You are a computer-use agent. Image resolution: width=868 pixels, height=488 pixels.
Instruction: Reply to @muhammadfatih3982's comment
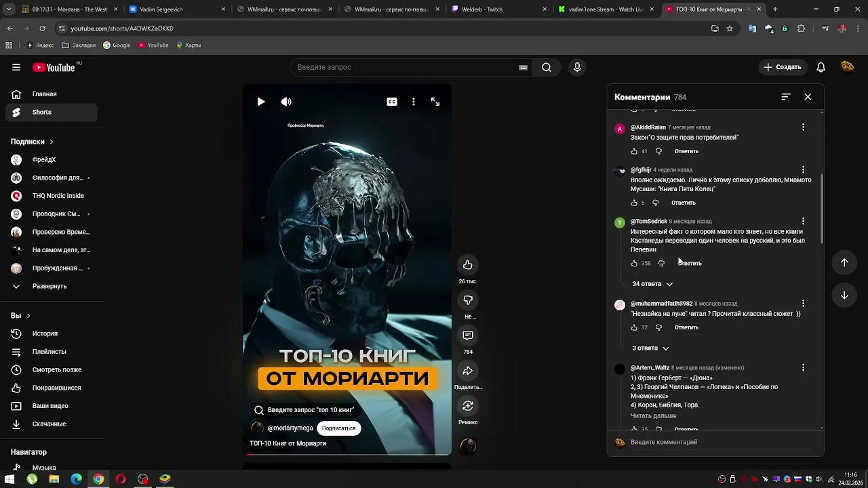click(686, 327)
